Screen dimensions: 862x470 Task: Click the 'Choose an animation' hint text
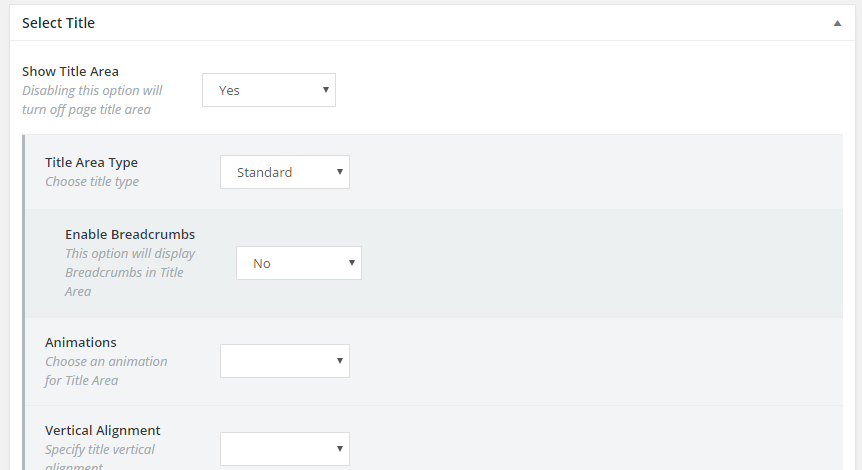tap(105, 370)
